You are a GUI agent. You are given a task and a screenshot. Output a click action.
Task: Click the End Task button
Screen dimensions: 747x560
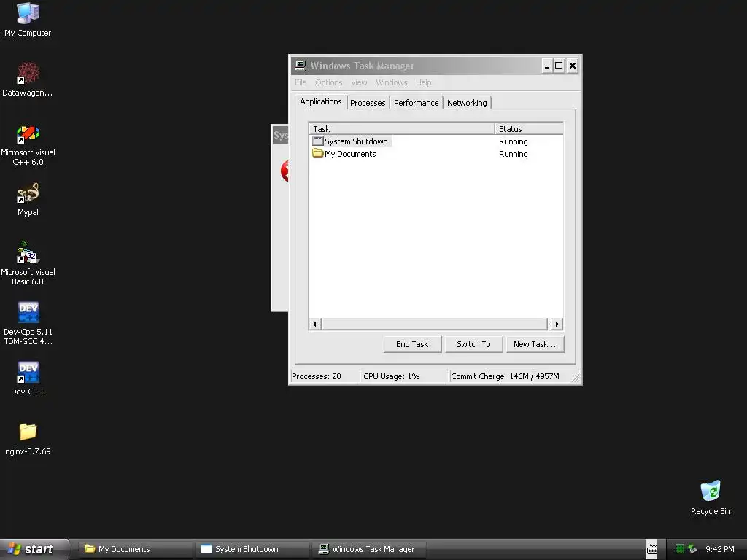(412, 344)
